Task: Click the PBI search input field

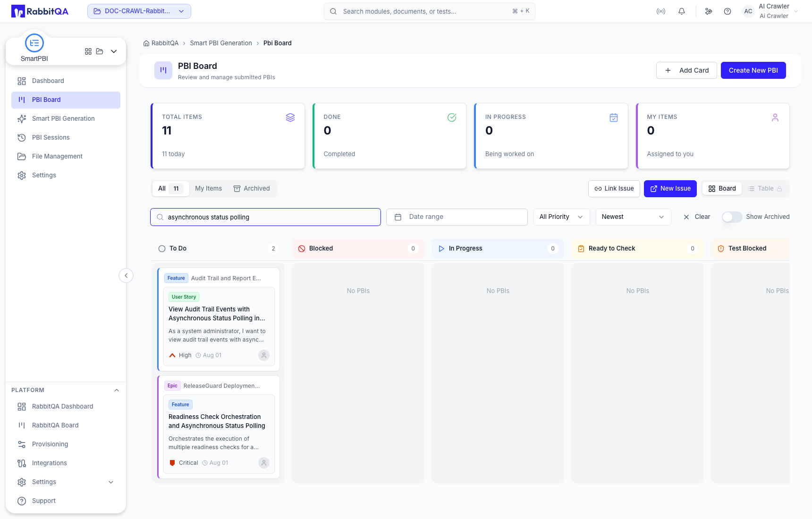Action: (x=266, y=217)
